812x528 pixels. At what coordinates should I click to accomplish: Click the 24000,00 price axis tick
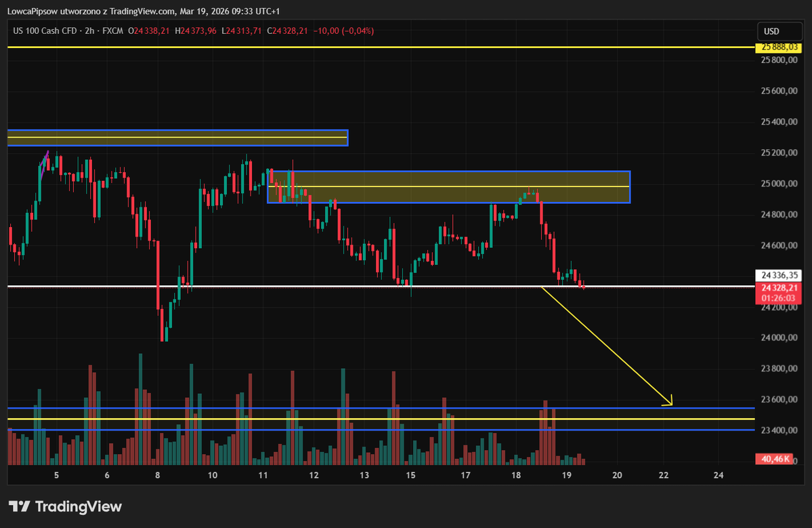click(779, 338)
